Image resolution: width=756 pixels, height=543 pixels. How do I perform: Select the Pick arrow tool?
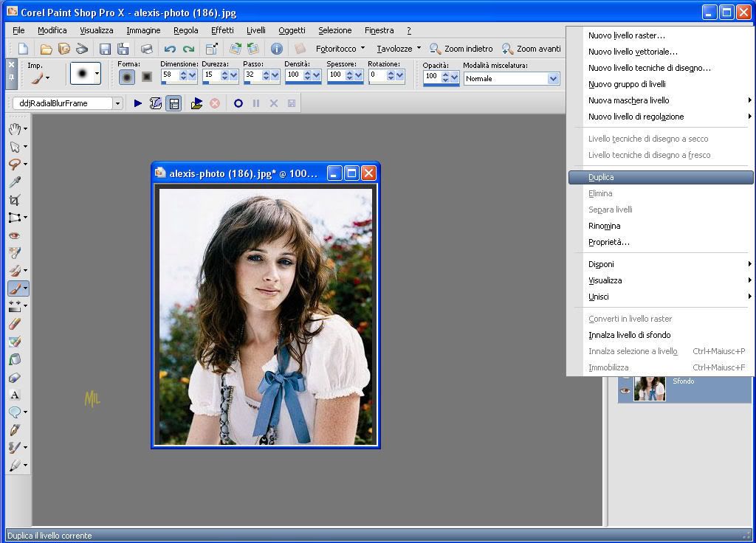coord(15,147)
